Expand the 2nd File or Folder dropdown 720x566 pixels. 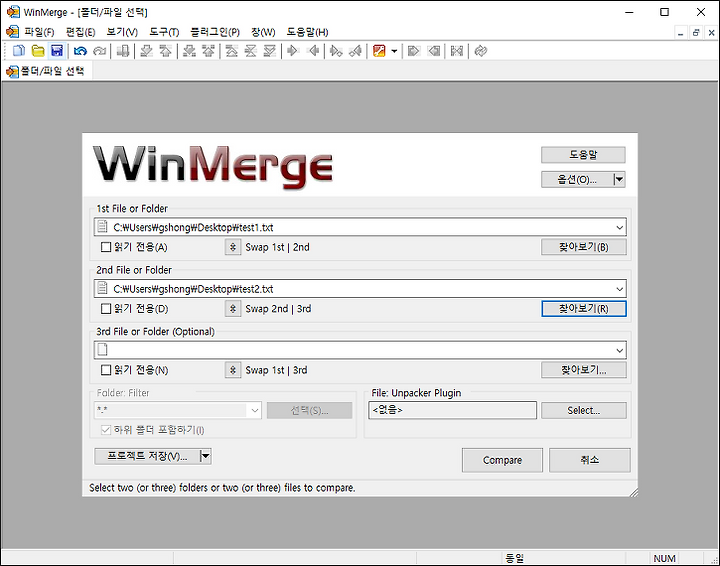(619, 289)
